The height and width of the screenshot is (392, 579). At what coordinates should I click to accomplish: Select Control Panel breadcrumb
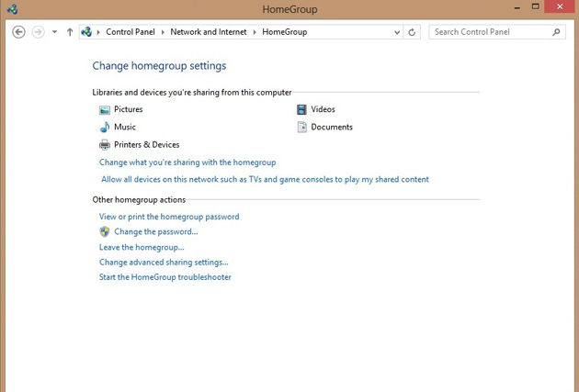[131, 32]
